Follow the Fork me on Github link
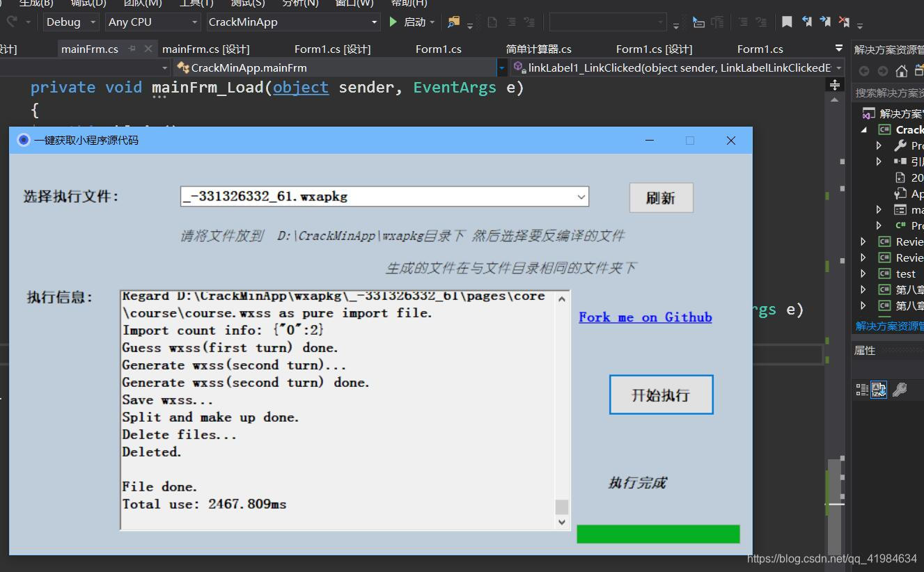The width and height of the screenshot is (924, 572). (x=645, y=317)
